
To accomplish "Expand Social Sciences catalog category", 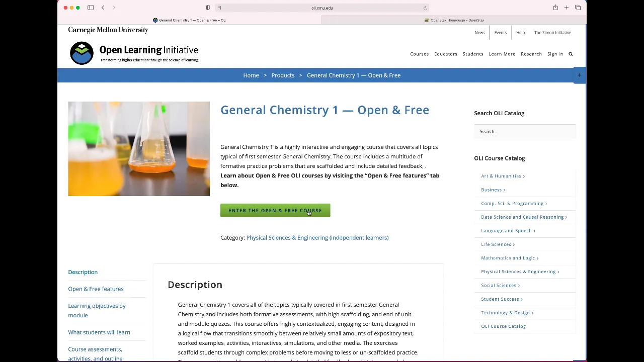I will click(x=500, y=285).
